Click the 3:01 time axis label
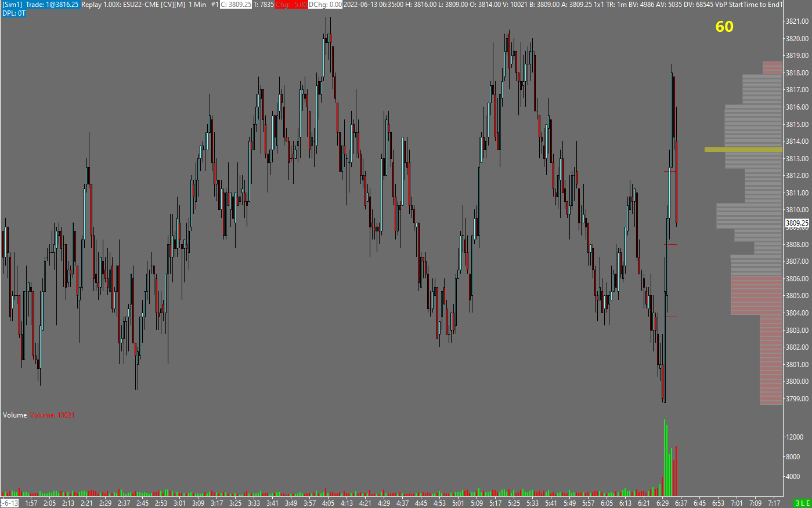 click(x=180, y=503)
